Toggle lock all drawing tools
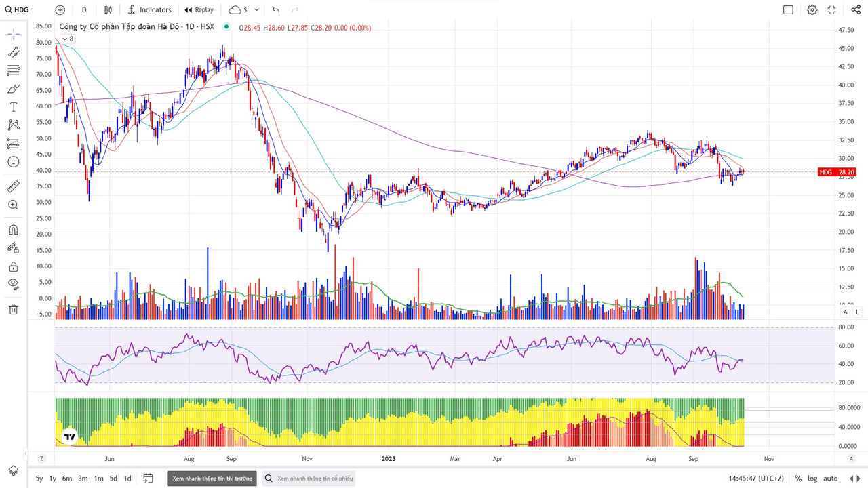This screenshot has width=868, height=488. point(14,266)
